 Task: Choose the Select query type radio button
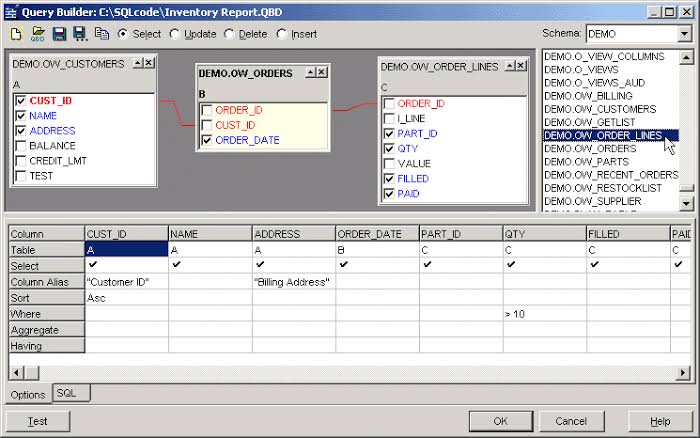click(x=123, y=34)
